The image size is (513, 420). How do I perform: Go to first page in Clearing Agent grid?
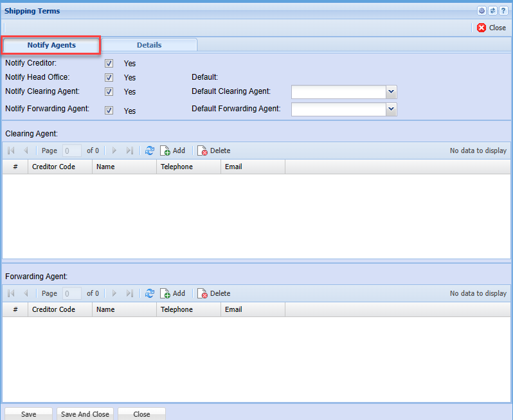pyautogui.click(x=11, y=151)
